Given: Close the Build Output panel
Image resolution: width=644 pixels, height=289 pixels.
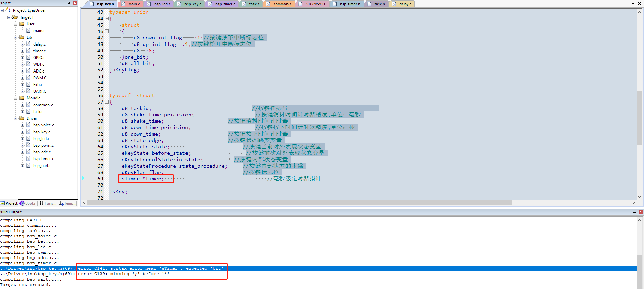Looking at the screenshot, I should tap(641, 212).
